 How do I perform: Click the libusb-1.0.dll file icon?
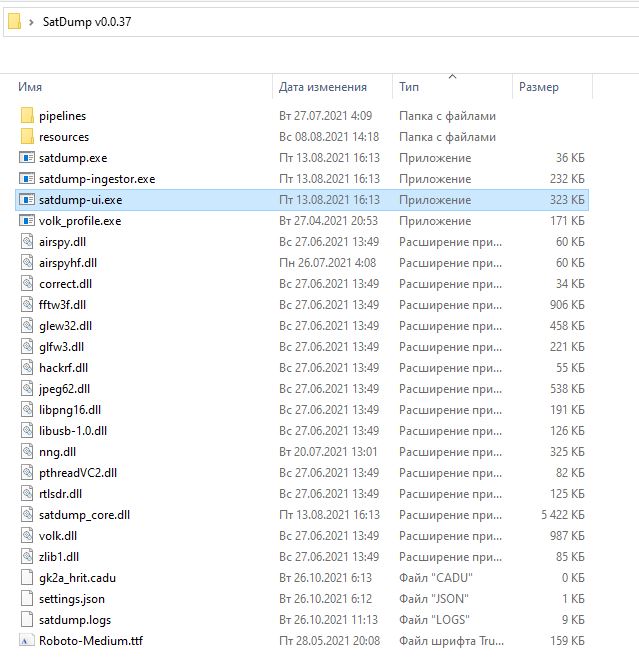pyautogui.click(x=27, y=430)
